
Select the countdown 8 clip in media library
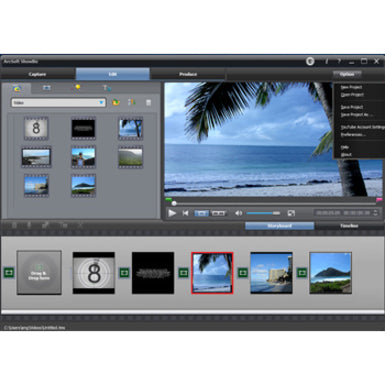[x=36, y=128]
